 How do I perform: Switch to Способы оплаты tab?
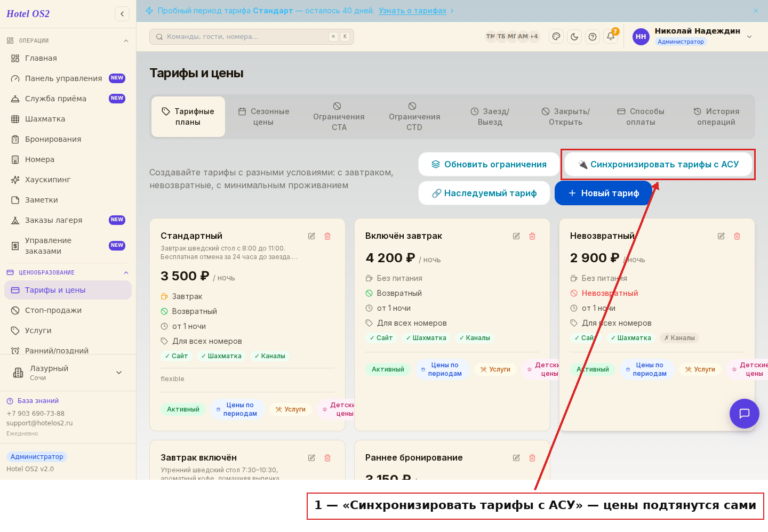641,117
